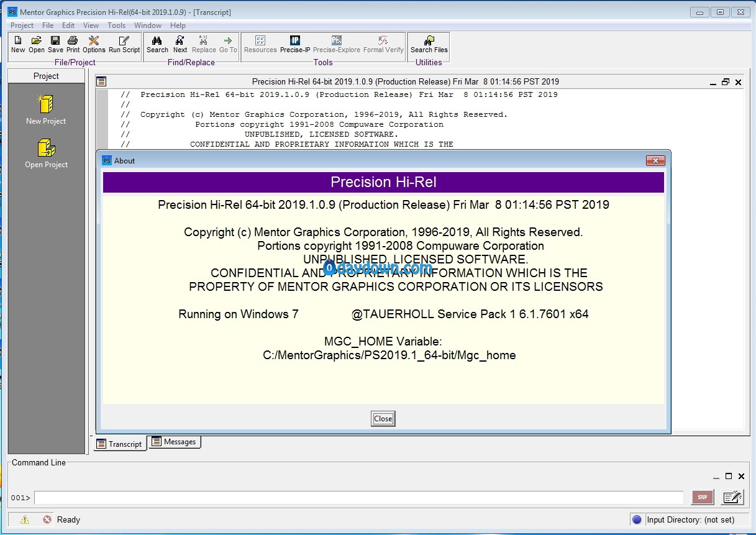The width and height of the screenshot is (756, 535).
Task: Click the Open folder toolbar icon
Action: (37, 40)
